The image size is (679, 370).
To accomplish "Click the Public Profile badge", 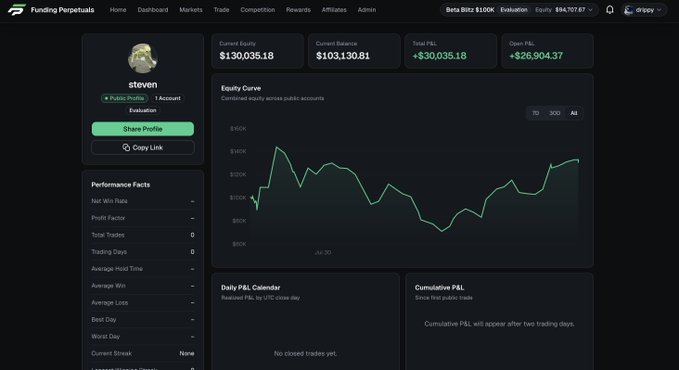I will [x=124, y=98].
